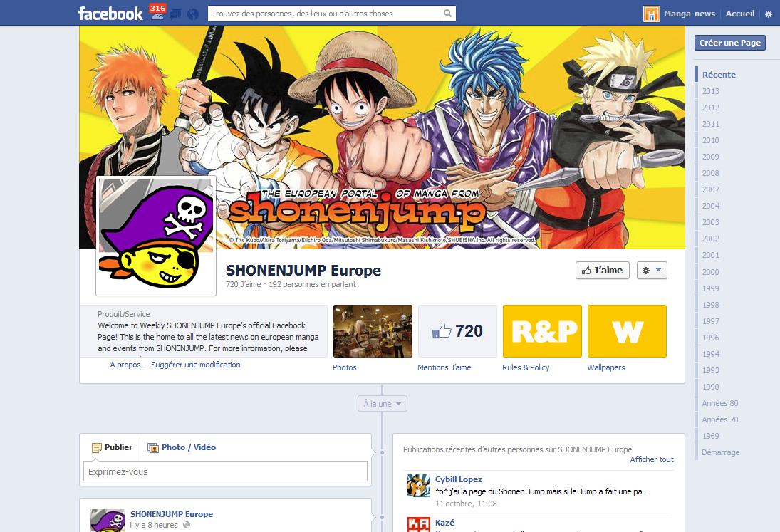
Task: Open the Manga-news profile link
Action: coord(689,14)
